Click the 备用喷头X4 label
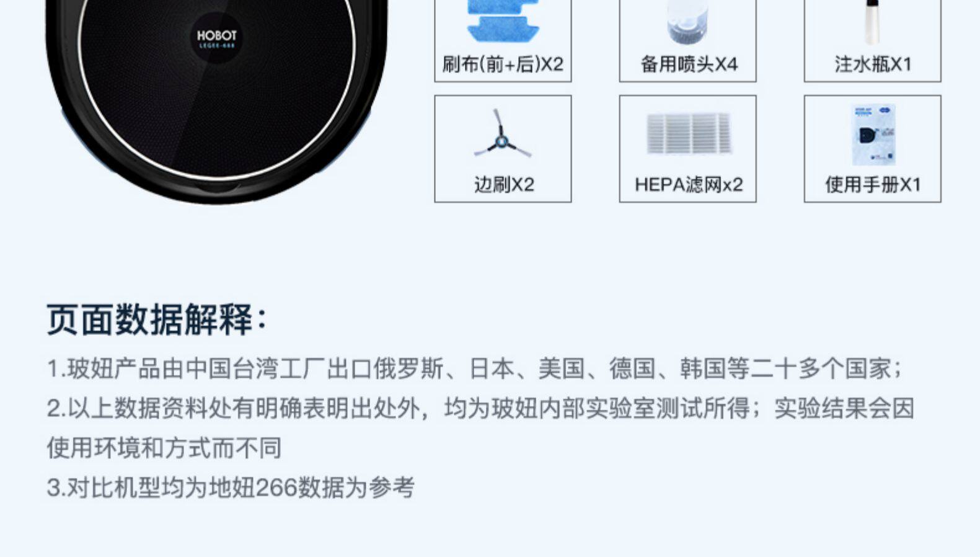The width and height of the screenshot is (980, 557). pos(689,64)
